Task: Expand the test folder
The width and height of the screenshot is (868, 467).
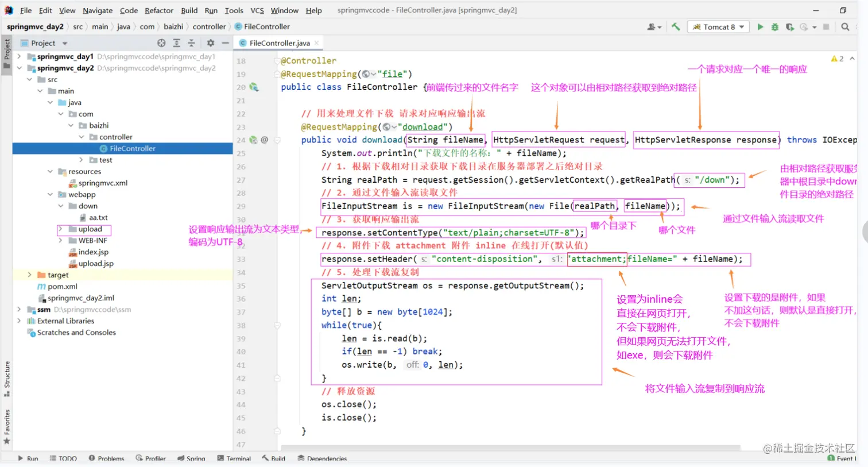Action: 81,160
